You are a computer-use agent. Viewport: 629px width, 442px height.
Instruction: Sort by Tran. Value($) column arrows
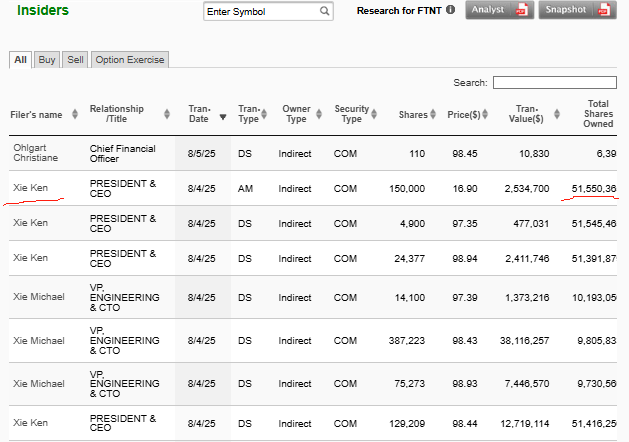click(557, 114)
